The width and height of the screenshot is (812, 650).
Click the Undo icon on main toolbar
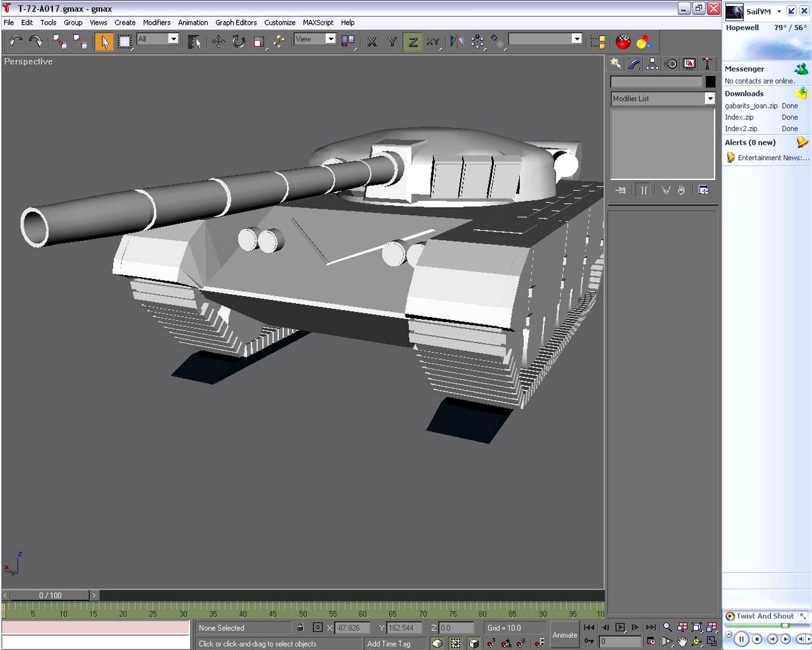pyautogui.click(x=15, y=40)
